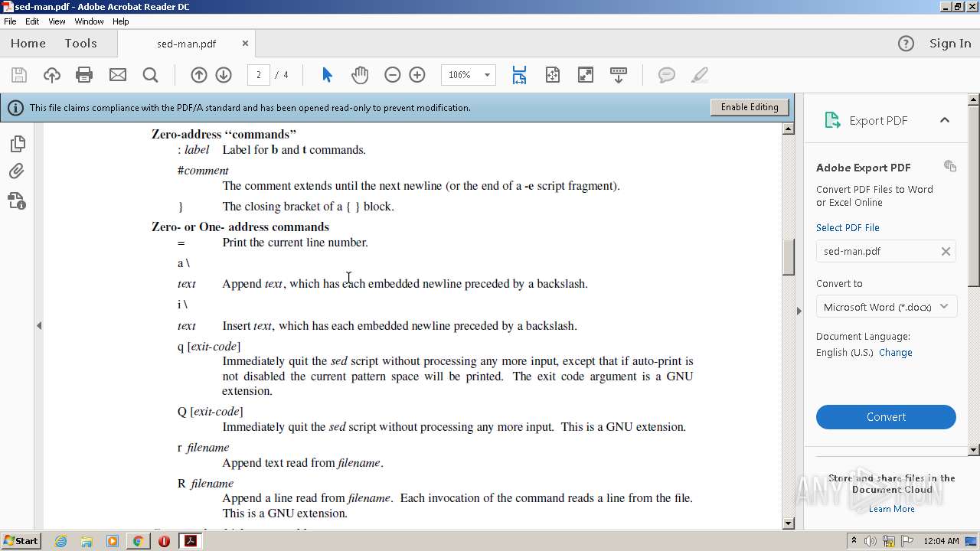Open Chrome from the taskbar

pyautogui.click(x=138, y=541)
